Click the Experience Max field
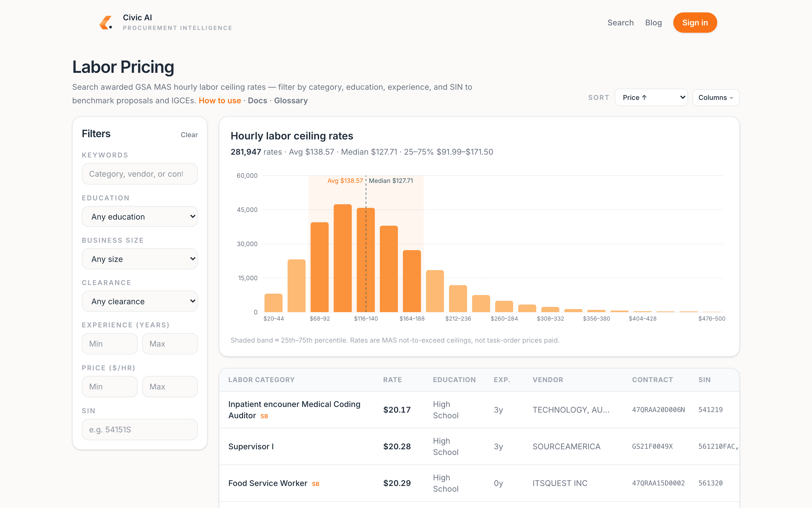 170,343
